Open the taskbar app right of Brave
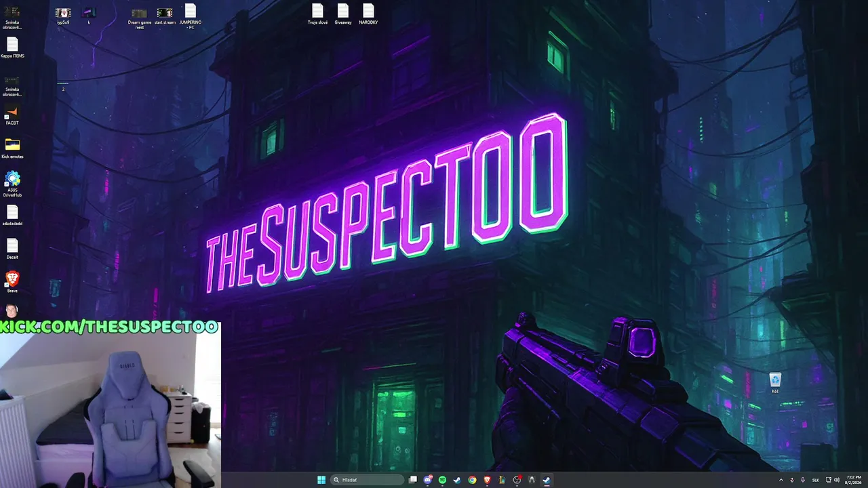This screenshot has height=488, width=868. coord(502,480)
